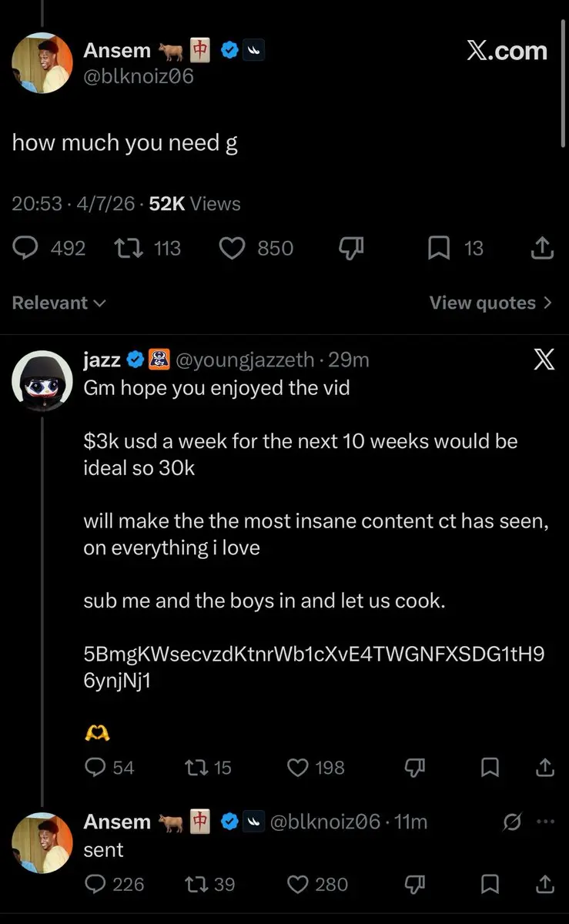This screenshot has height=924, width=569.
Task: Open @blknoiz06 handle on the 'sent' reply
Action: 325,822
